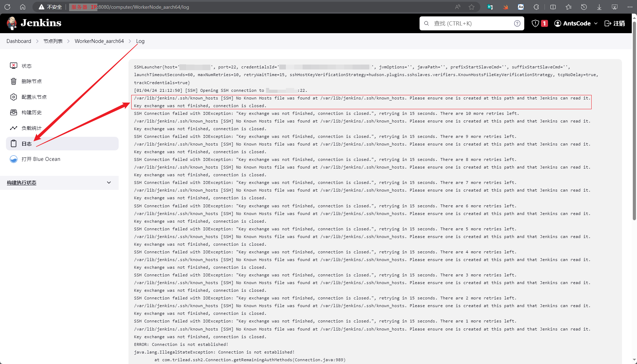
Task: Click the "trackCredentials=true}" log line
Action: pyautogui.click(x=162, y=83)
